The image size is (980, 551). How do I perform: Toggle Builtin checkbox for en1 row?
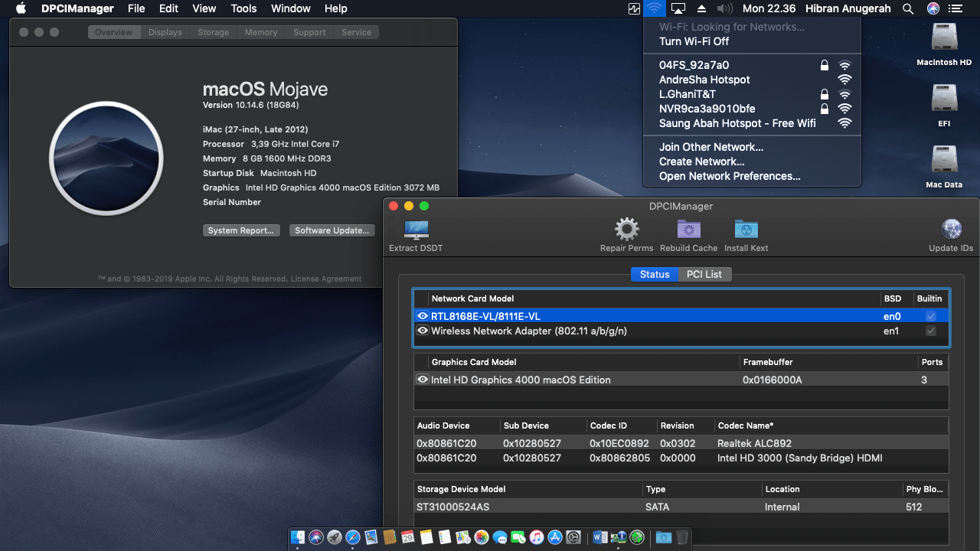click(931, 331)
